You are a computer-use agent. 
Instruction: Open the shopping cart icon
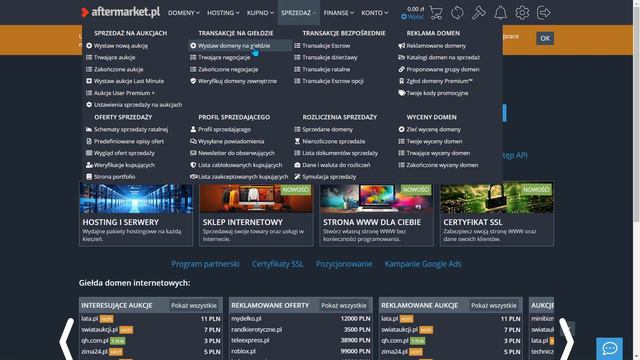pyautogui.click(x=436, y=13)
